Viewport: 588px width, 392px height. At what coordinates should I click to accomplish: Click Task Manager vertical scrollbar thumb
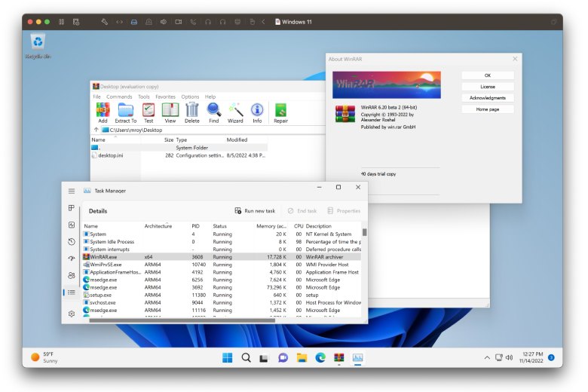[x=364, y=232]
